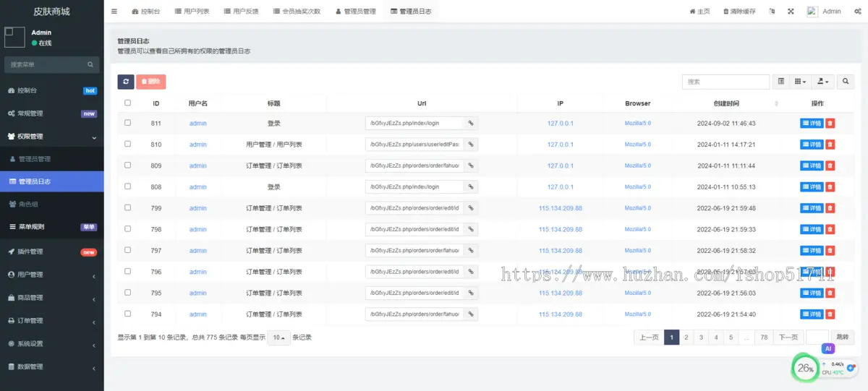Delete log entry 809 with red trash icon
This screenshot has height=391, width=868.
830,166
